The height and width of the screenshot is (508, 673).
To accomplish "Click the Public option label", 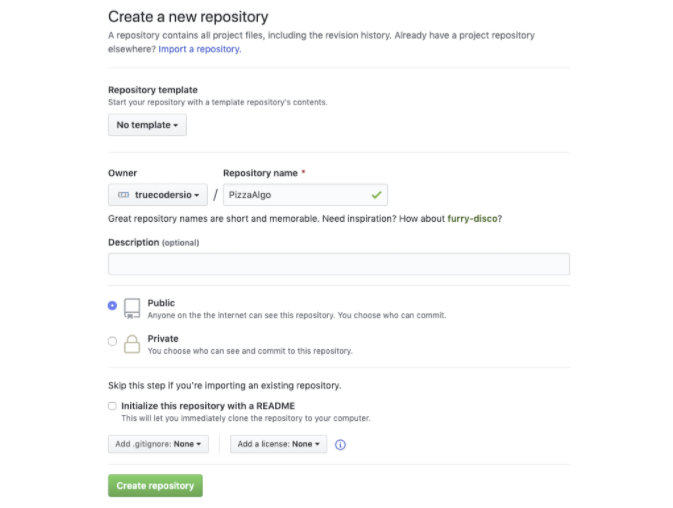I will coord(161,303).
